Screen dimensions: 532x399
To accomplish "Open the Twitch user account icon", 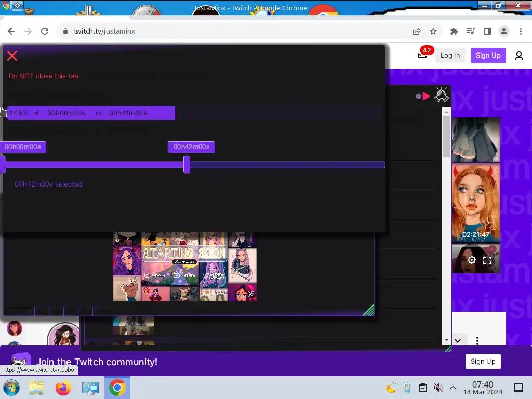I will tap(519, 55).
